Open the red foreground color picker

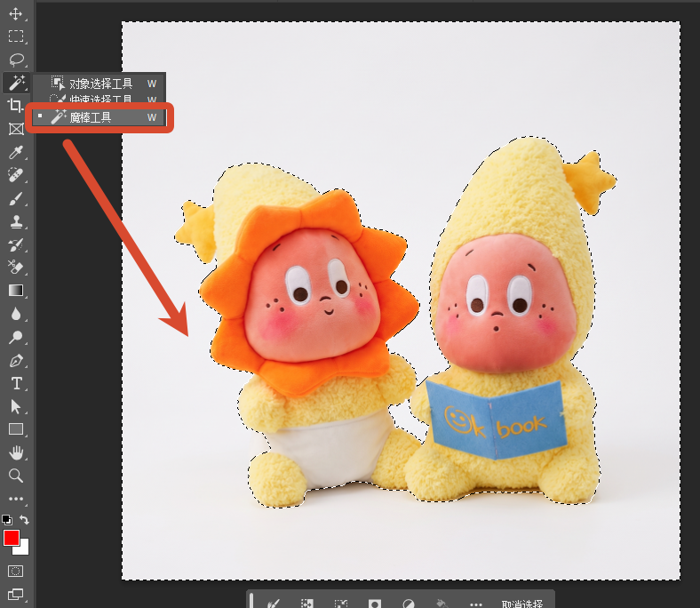coord(11,538)
